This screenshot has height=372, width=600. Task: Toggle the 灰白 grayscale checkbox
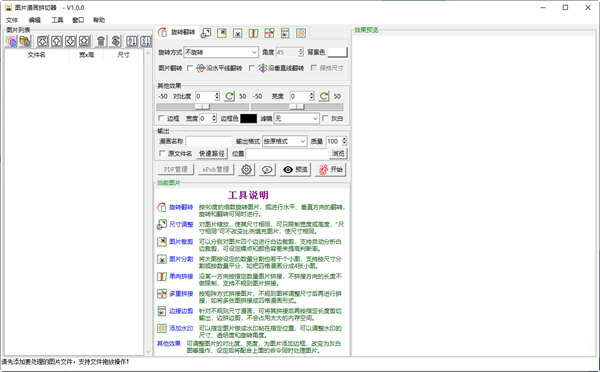point(325,118)
